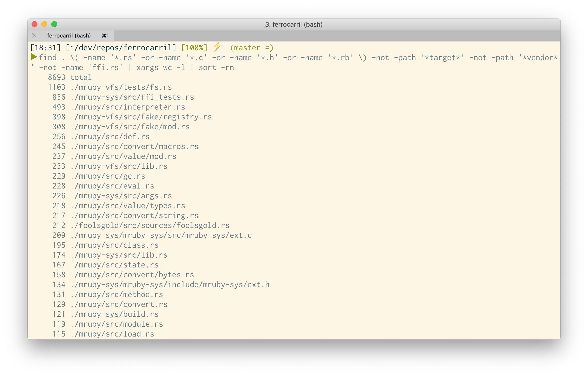The width and height of the screenshot is (588, 376).
Task: Close the ferrocarril (bash) tab
Action: tap(34, 36)
